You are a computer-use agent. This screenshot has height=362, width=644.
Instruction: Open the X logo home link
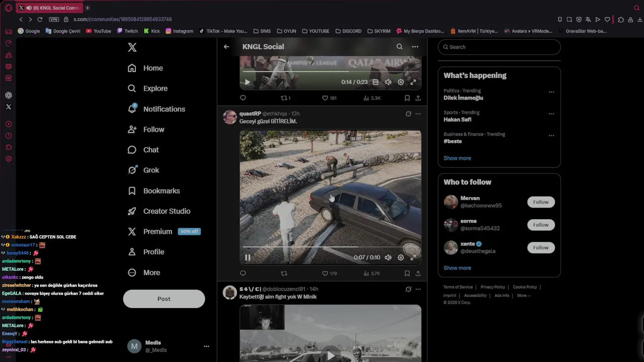coord(132,47)
